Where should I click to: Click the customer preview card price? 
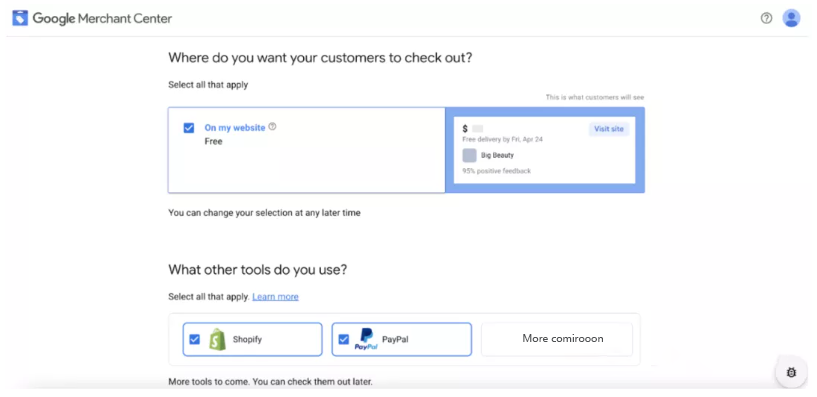point(473,129)
